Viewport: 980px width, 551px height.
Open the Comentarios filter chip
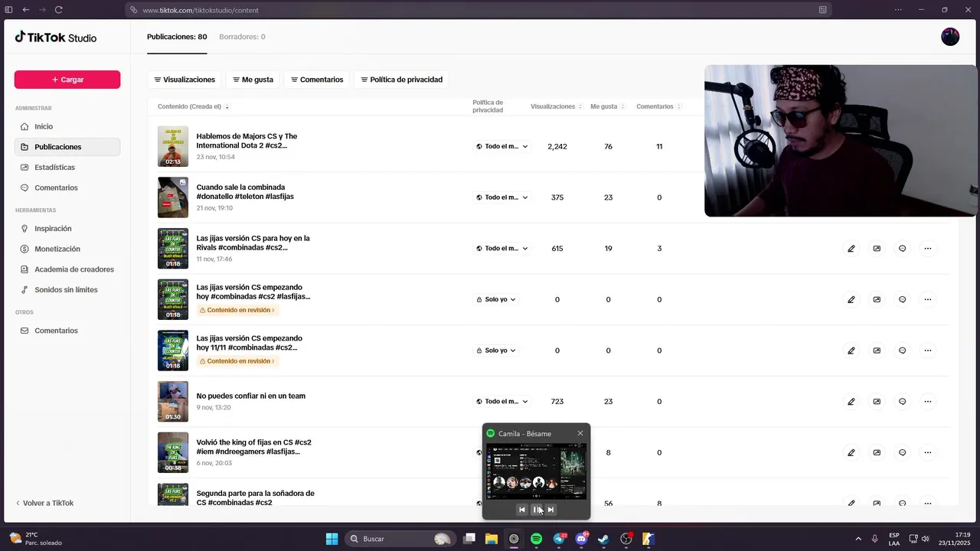coord(317,80)
